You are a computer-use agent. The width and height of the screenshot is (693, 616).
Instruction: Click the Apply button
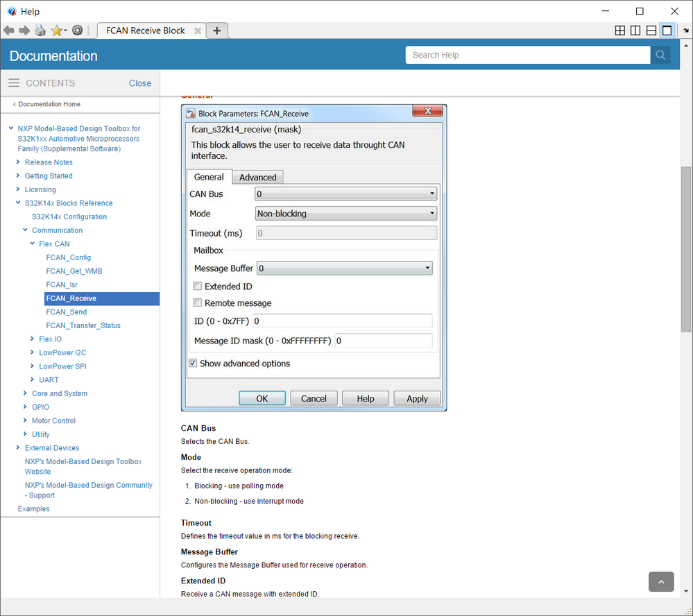point(417,398)
